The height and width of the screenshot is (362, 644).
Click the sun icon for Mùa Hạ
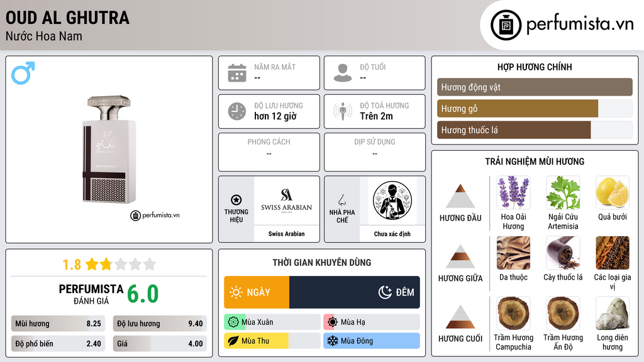coord(332,322)
